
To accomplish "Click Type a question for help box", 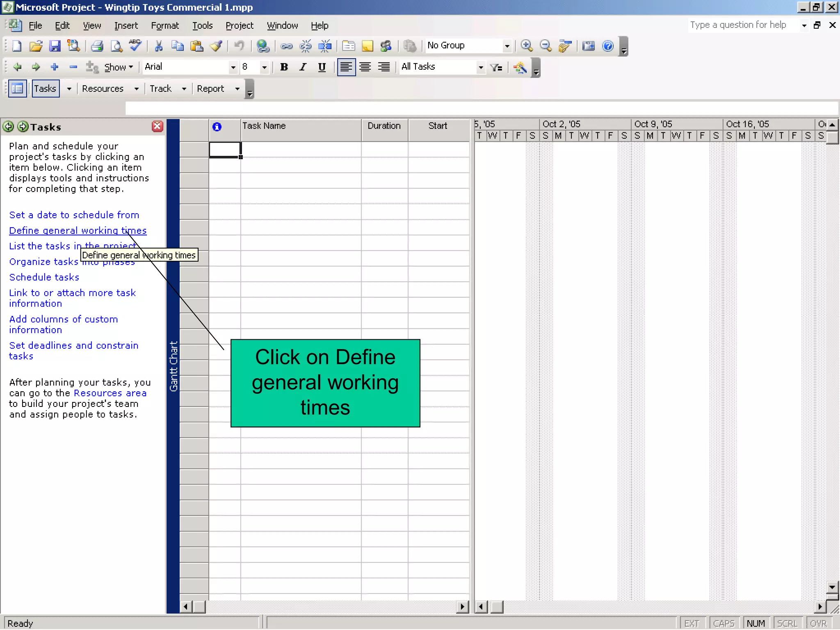I will [743, 25].
